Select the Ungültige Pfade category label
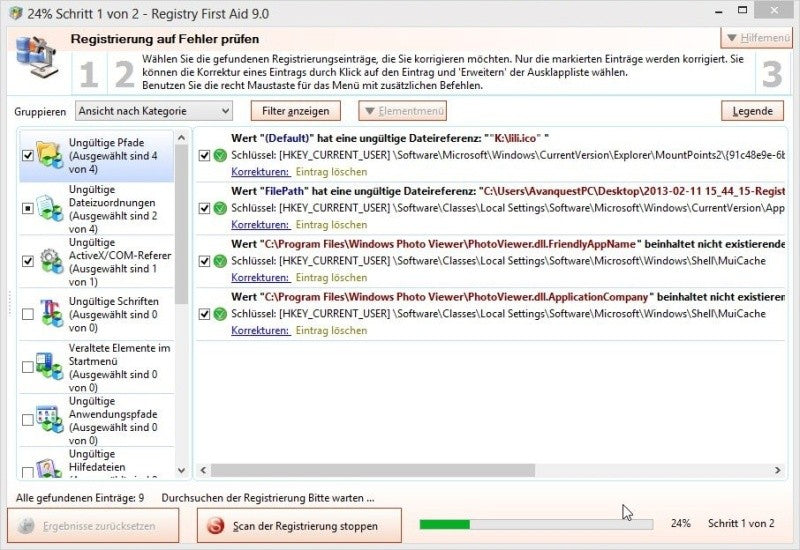The image size is (800, 550). (x=113, y=156)
